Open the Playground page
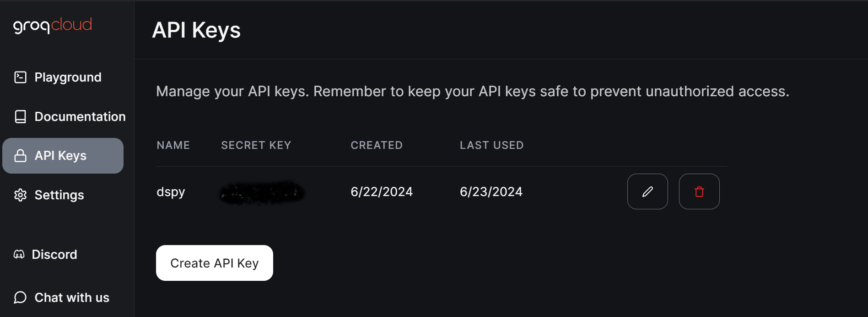This screenshot has height=317, width=868. tap(68, 77)
